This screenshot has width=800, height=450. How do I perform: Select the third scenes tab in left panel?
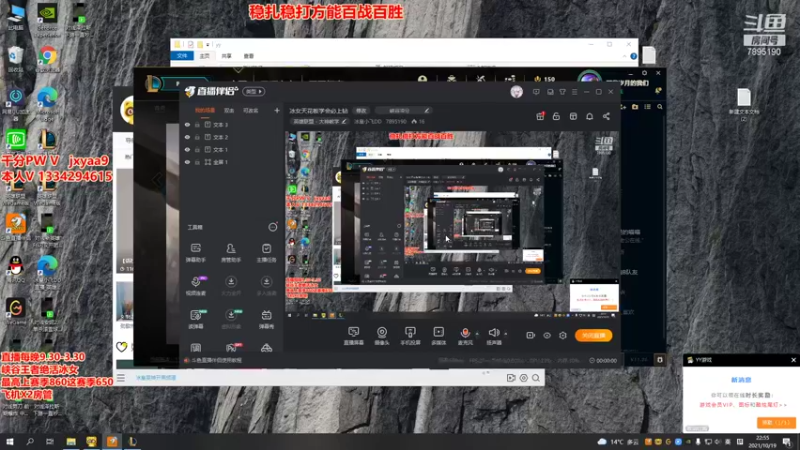251,110
